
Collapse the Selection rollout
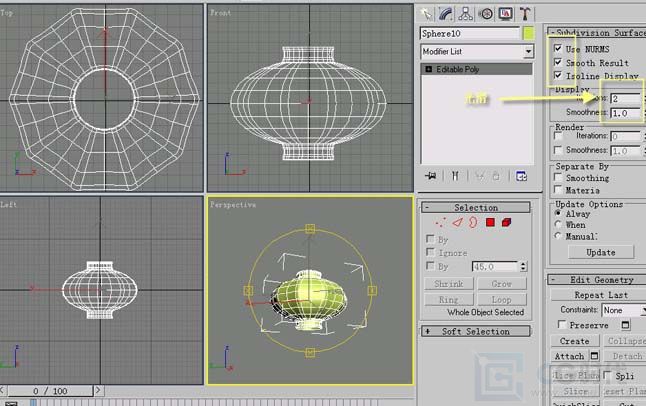476,207
